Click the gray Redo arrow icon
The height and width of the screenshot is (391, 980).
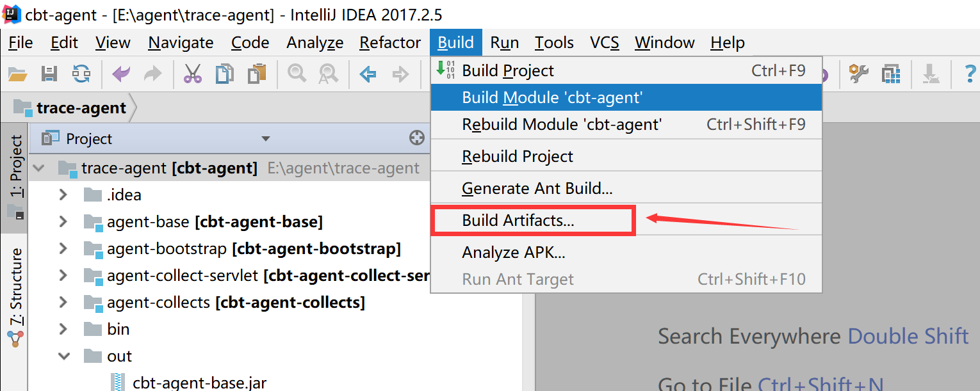[x=152, y=74]
